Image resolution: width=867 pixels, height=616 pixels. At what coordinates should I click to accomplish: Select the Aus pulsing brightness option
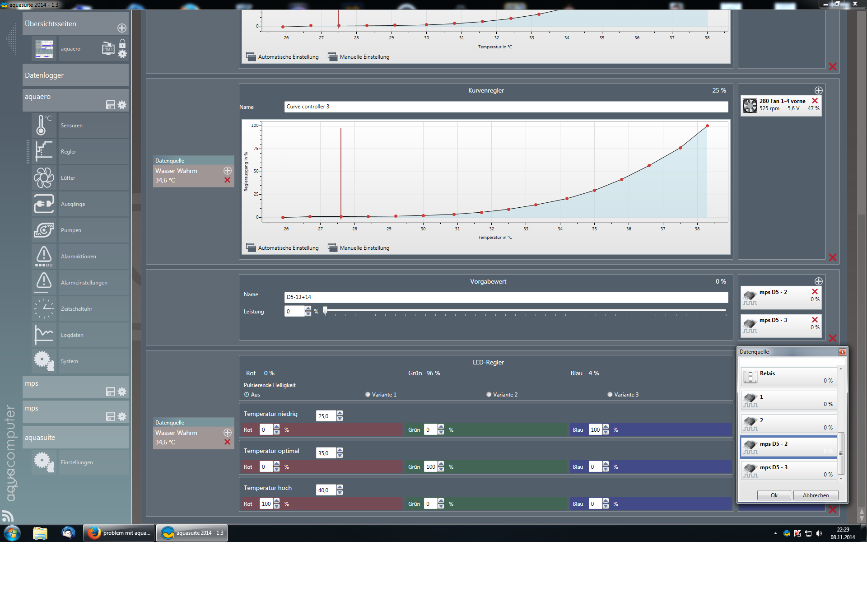tap(247, 394)
